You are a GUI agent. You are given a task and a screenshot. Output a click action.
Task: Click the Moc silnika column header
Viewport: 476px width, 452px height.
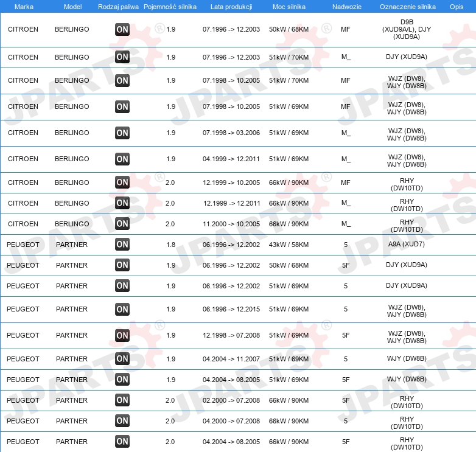[x=289, y=7]
